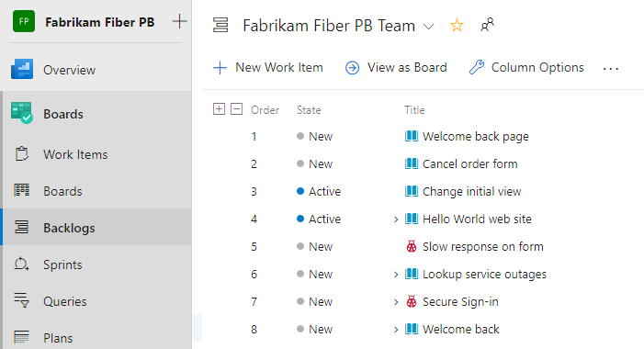Click New Work Item button

(268, 68)
